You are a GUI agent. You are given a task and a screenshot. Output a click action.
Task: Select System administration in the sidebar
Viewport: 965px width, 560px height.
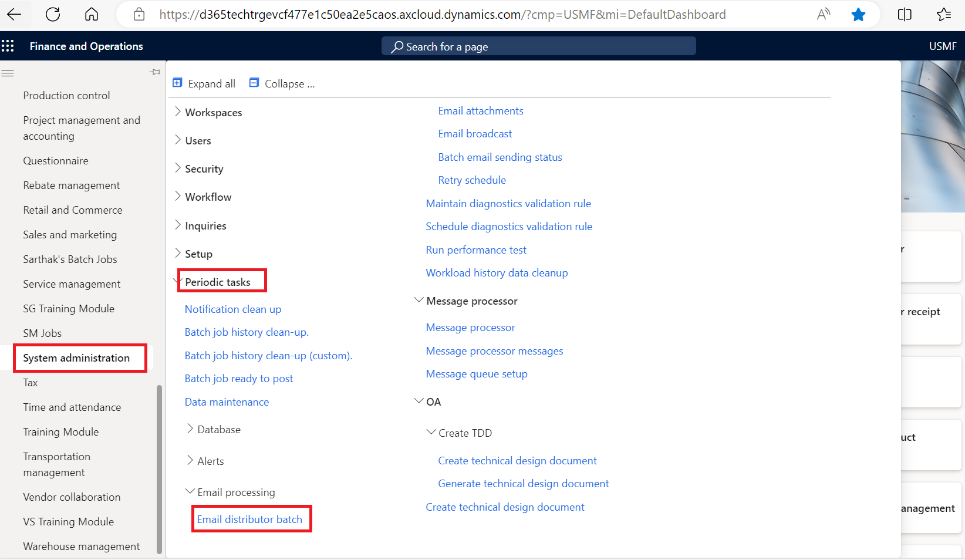click(76, 357)
